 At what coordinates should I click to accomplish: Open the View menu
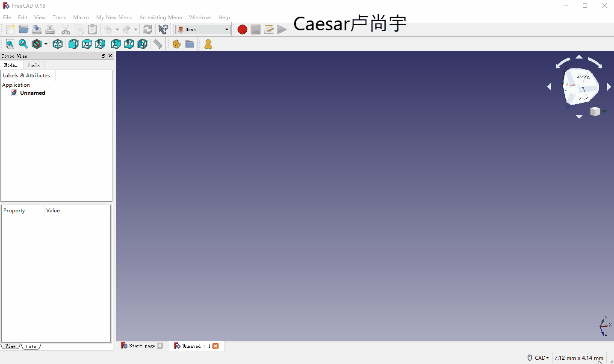coord(40,18)
